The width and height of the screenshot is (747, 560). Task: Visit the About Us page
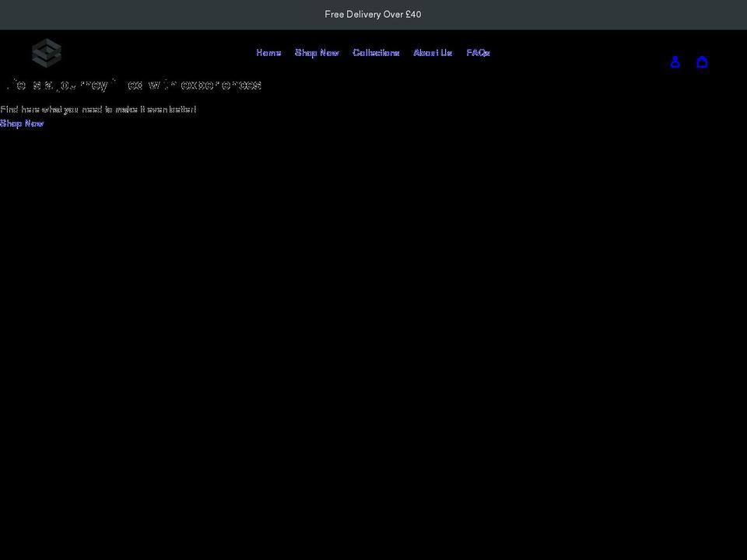click(x=433, y=52)
